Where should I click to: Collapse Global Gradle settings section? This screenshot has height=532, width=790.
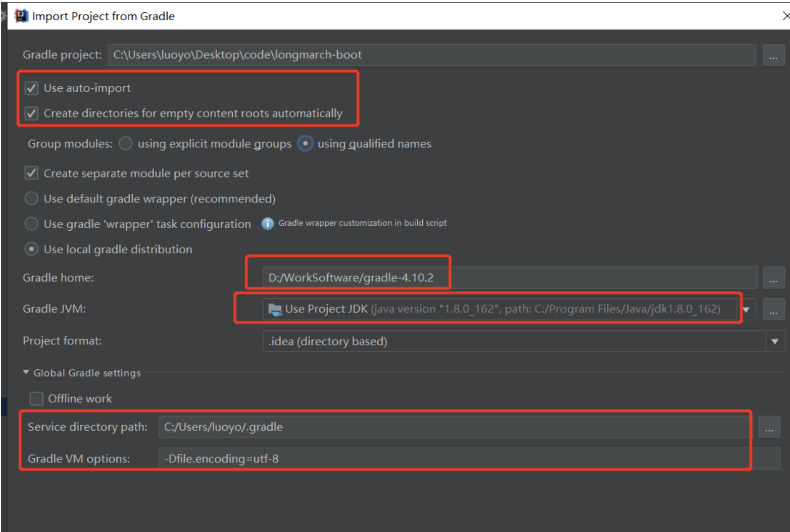click(x=26, y=373)
